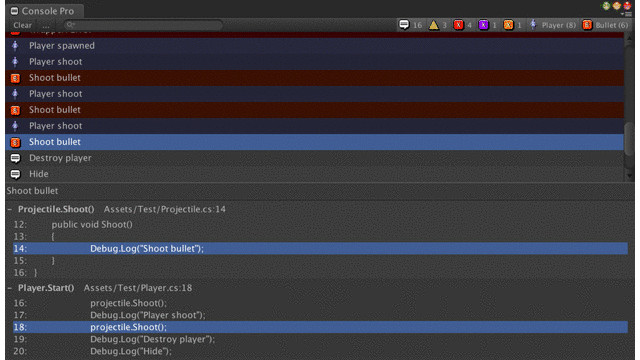Select the second Shoot bullet log entry
The height and width of the screenshot is (360, 640).
[x=314, y=110]
